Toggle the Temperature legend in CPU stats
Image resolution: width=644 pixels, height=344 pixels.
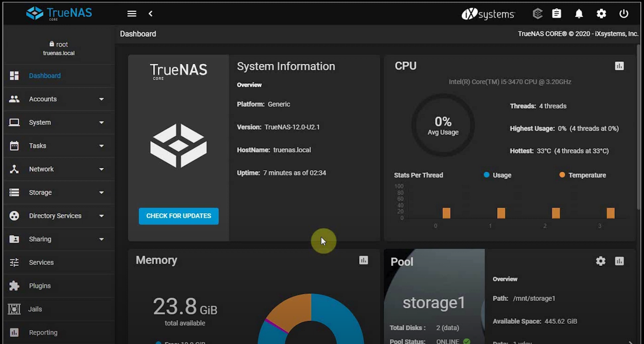click(583, 175)
